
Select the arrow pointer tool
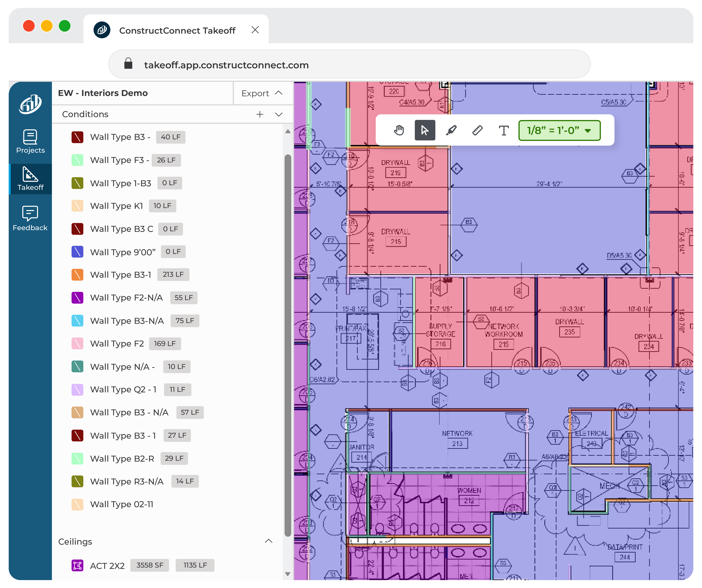pyautogui.click(x=425, y=130)
